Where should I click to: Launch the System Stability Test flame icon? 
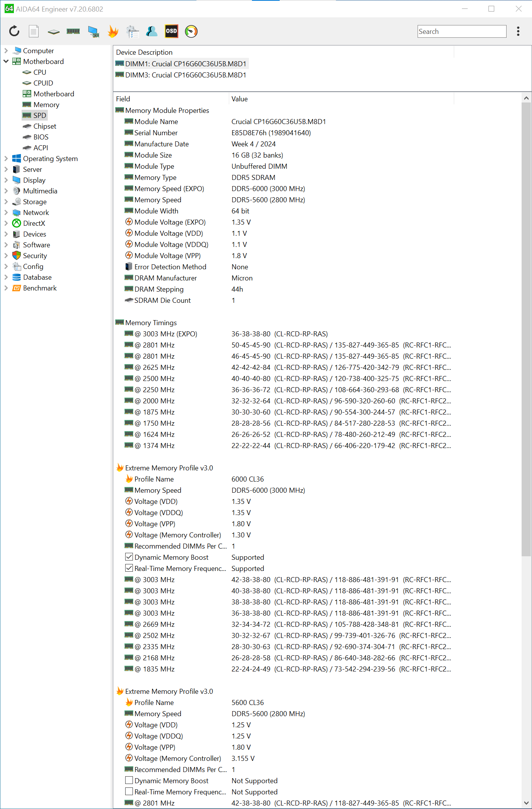pos(113,31)
